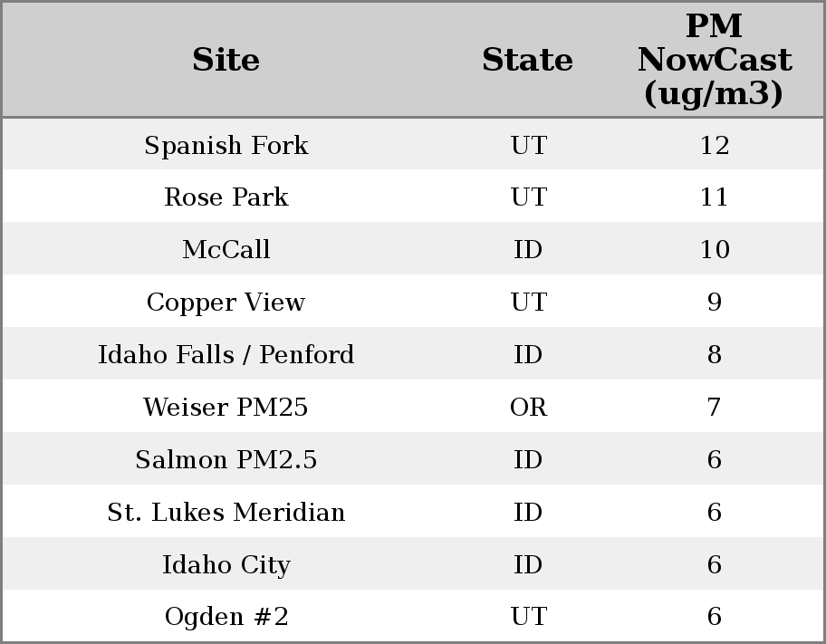
Task: Click the NowCast value 12 for Spanish Fork
Action: click(714, 146)
